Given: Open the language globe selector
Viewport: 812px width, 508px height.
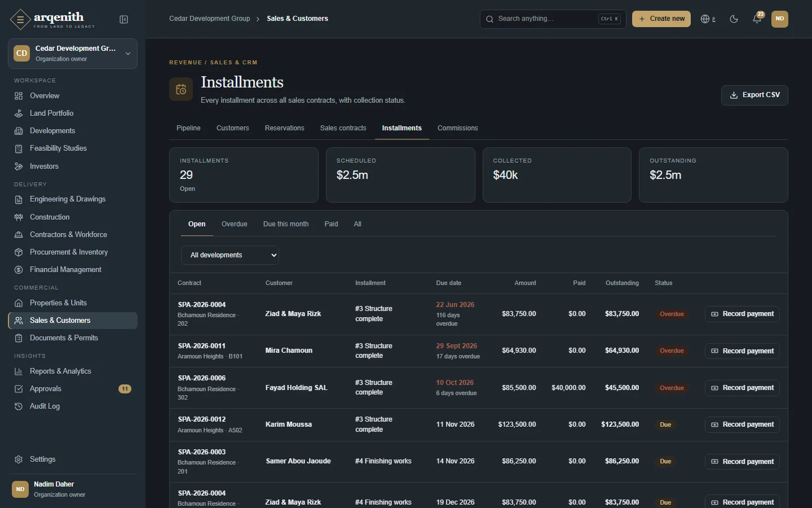Looking at the screenshot, I should [708, 19].
